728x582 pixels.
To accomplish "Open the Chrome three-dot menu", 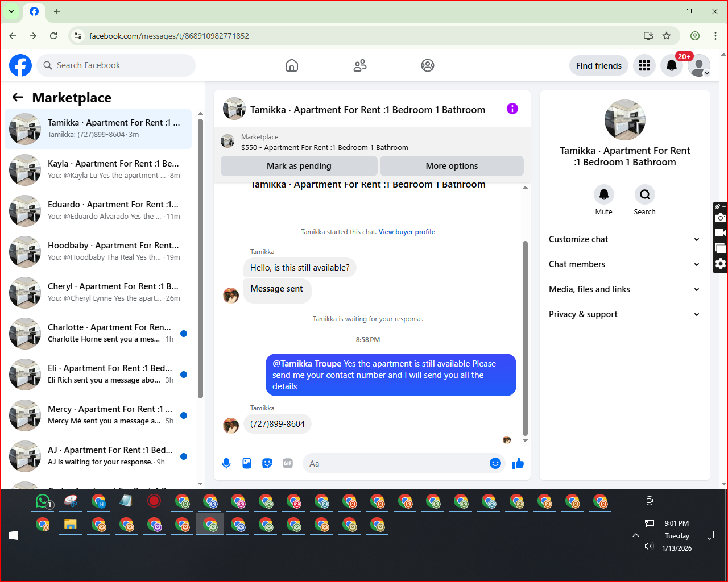I will (x=715, y=36).
